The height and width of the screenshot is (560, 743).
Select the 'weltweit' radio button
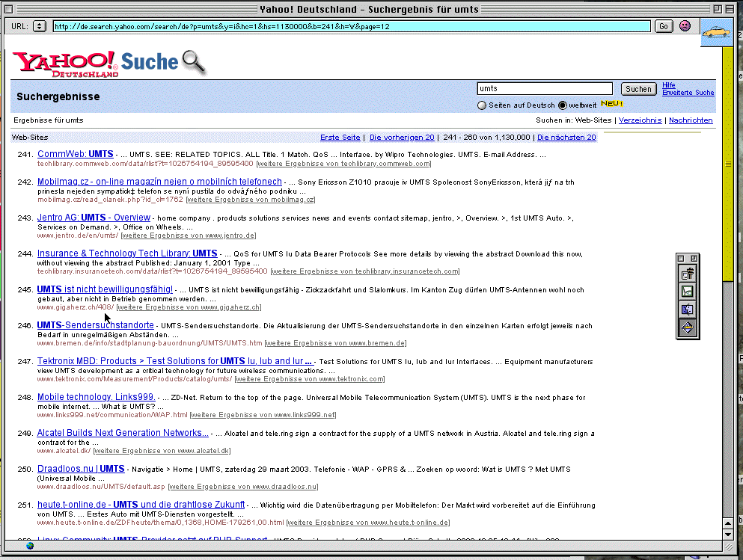point(563,105)
